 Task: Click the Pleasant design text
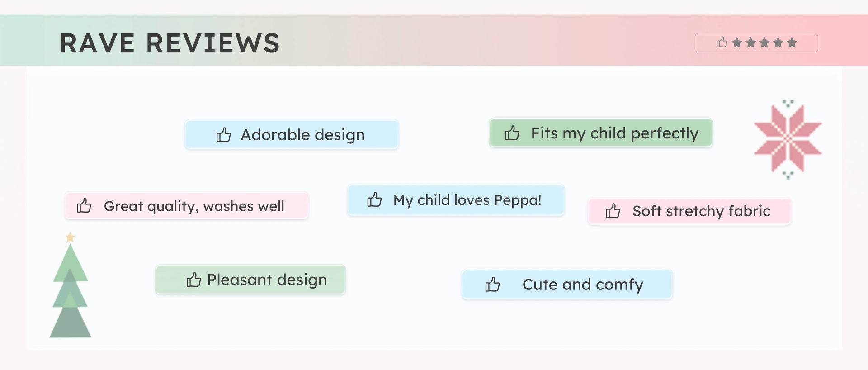[x=267, y=280]
